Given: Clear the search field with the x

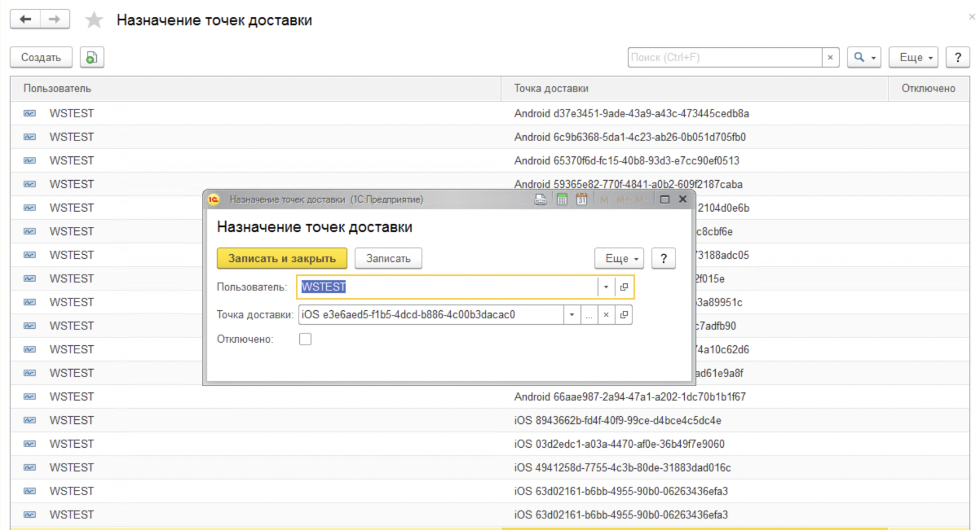Looking at the screenshot, I should tap(830, 57).
